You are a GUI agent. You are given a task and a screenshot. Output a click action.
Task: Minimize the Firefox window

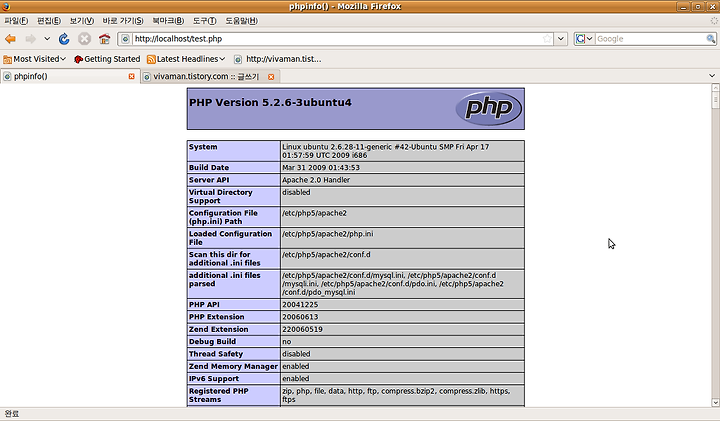tap(683, 6)
